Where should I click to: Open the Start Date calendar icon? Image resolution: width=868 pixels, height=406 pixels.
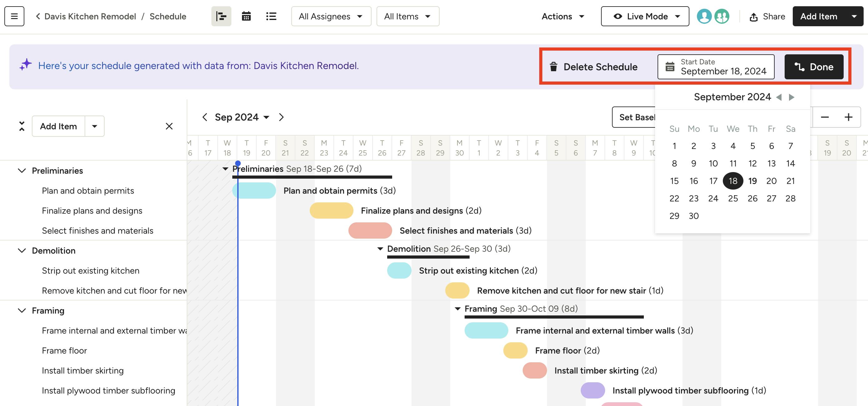(669, 67)
